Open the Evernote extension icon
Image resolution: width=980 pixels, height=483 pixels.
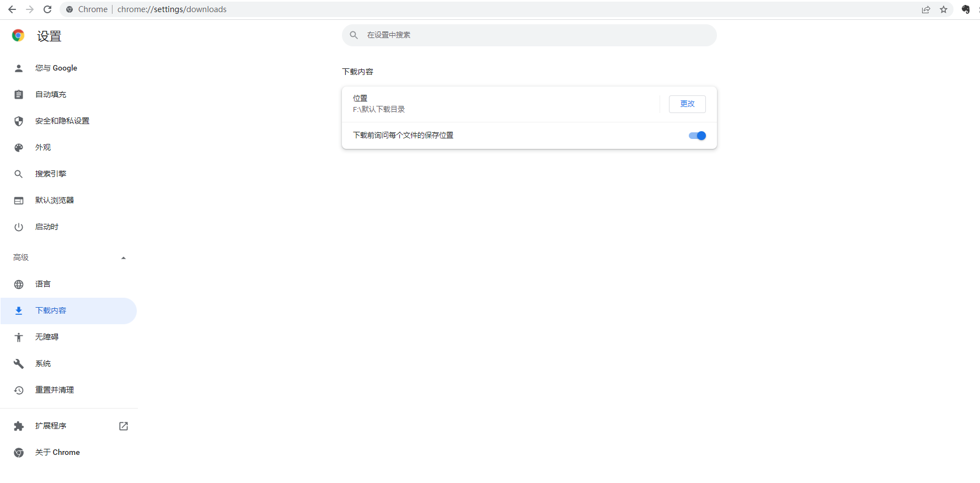[x=966, y=9]
